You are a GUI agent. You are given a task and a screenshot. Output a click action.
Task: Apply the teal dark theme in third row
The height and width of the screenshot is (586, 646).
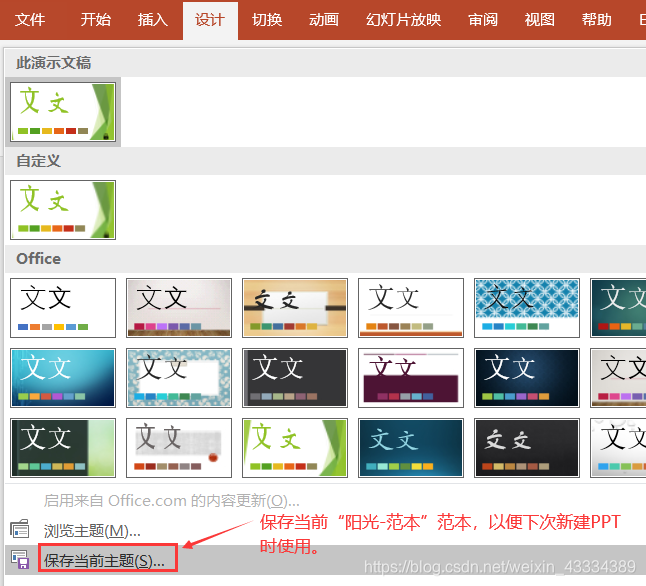point(411,448)
